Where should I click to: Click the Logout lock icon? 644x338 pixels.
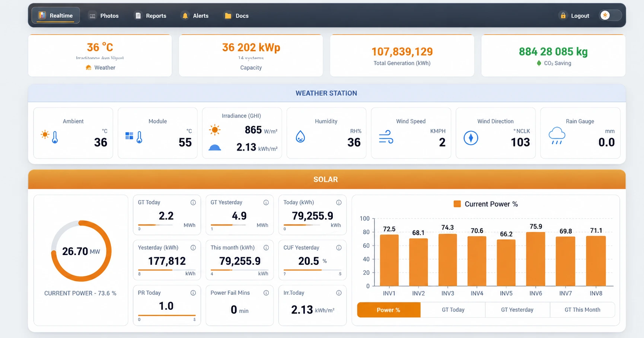pos(563,16)
